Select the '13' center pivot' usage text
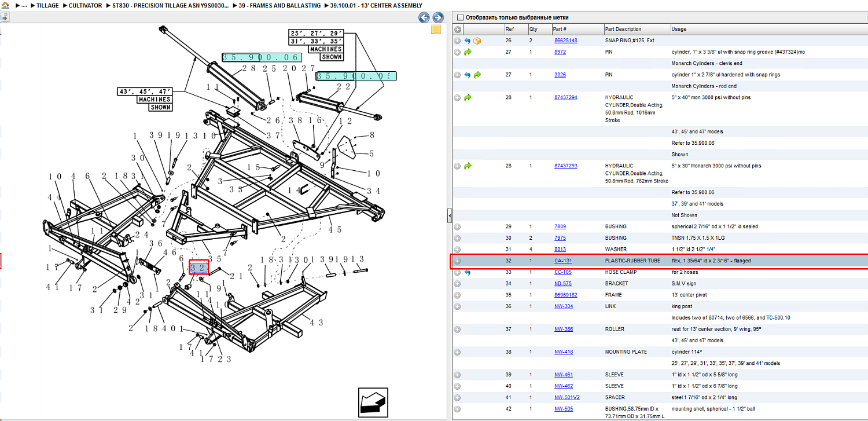868x421 pixels. point(689,295)
